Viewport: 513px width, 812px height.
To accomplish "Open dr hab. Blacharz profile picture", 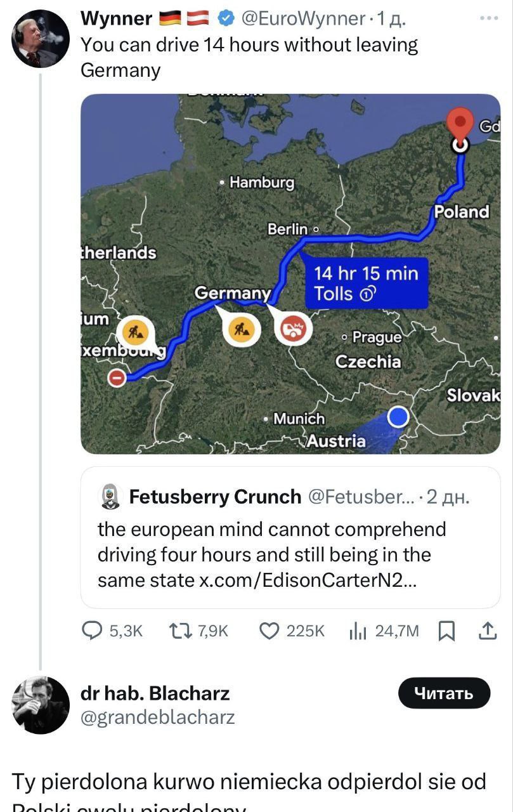I will point(41,705).
